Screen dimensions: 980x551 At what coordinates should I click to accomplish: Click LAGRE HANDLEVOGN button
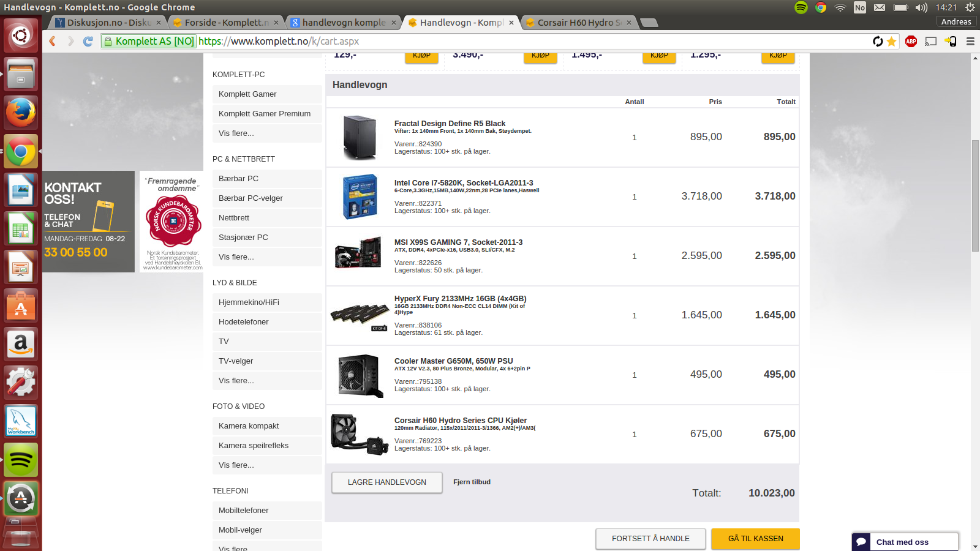(x=387, y=482)
